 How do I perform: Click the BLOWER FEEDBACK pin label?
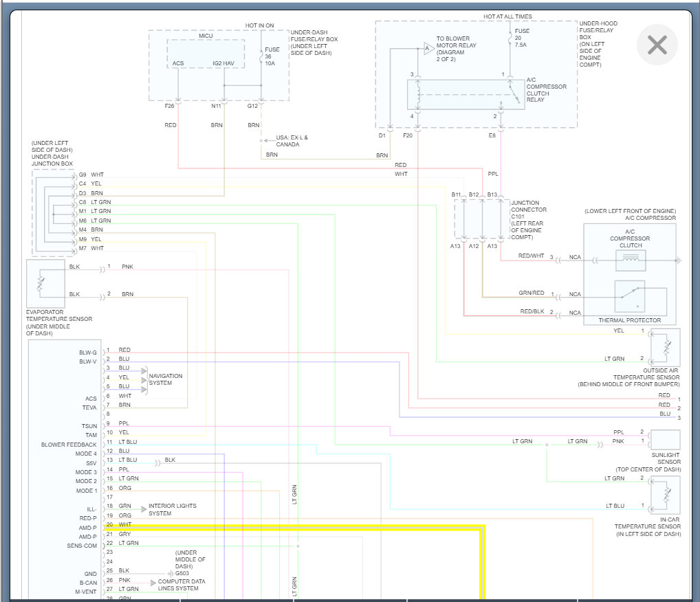pos(69,445)
